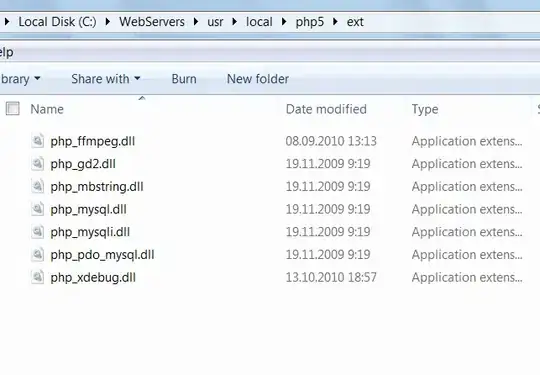Expand the arrow after Local Disk (C:)
This screenshot has height=375, width=540.
coord(108,22)
